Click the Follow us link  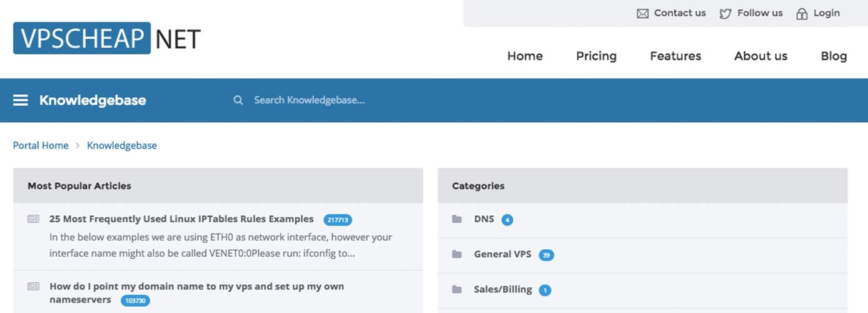(x=760, y=13)
